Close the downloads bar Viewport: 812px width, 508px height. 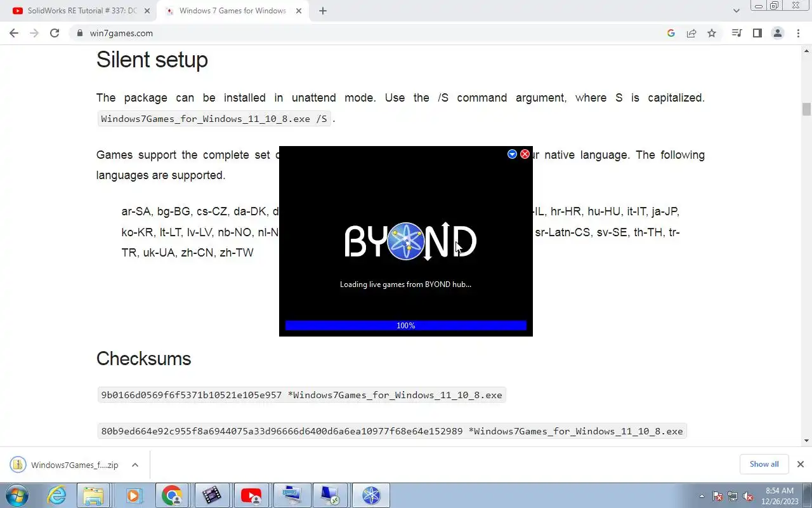pyautogui.click(x=801, y=464)
